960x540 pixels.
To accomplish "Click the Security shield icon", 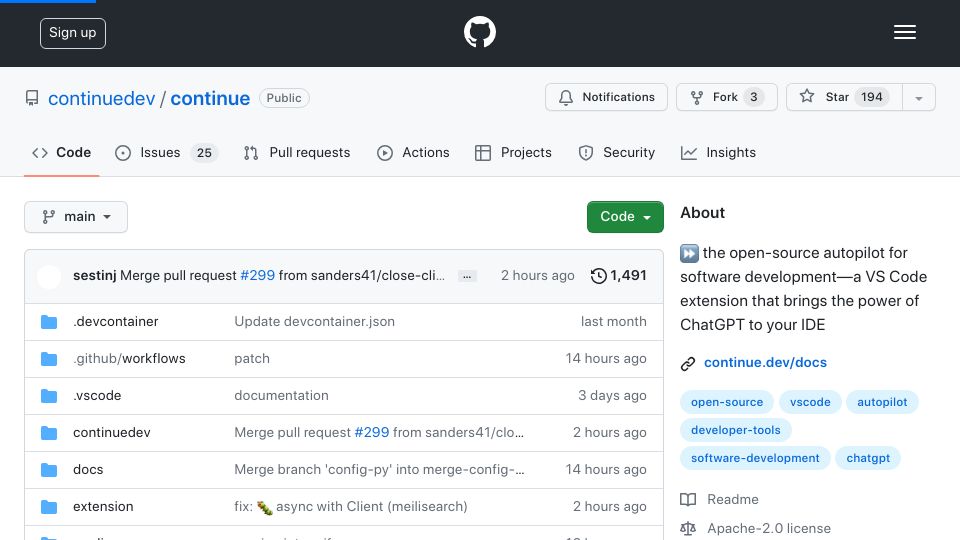I will [x=586, y=153].
